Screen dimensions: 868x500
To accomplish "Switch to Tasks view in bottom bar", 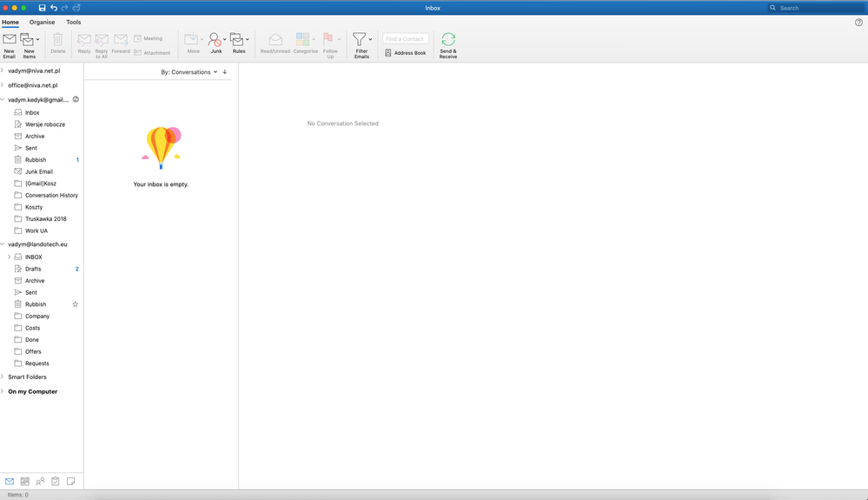I will coord(56,481).
